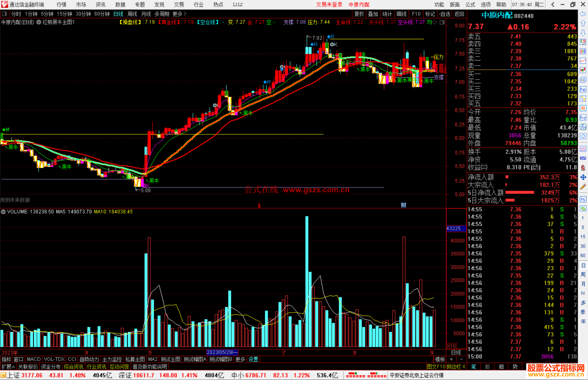Select the pencil drawing tool icon

pos(583,187)
